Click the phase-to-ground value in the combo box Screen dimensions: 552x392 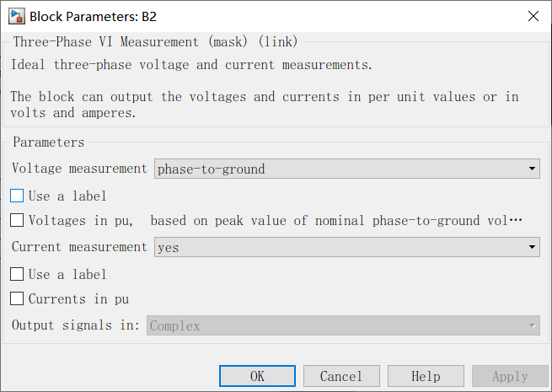click(212, 169)
